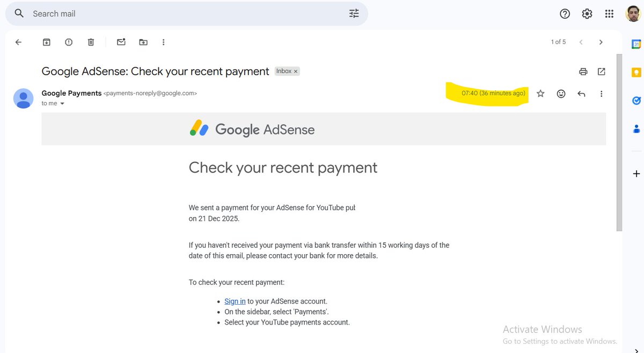The width and height of the screenshot is (644, 353).
Task: Add an emoji reaction
Action: [x=561, y=93]
